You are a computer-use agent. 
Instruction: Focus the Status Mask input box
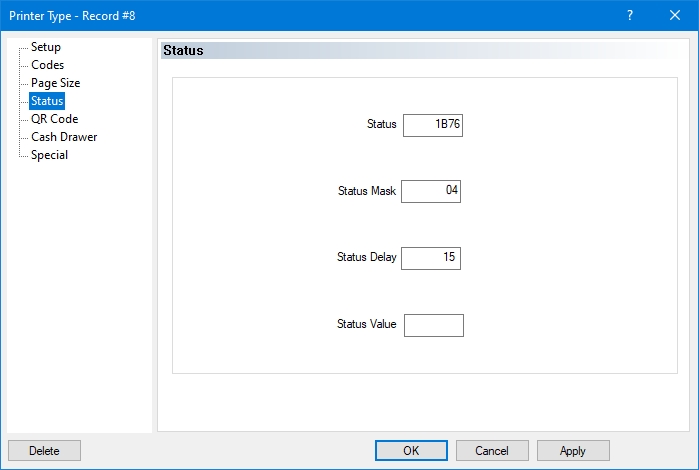[431, 191]
